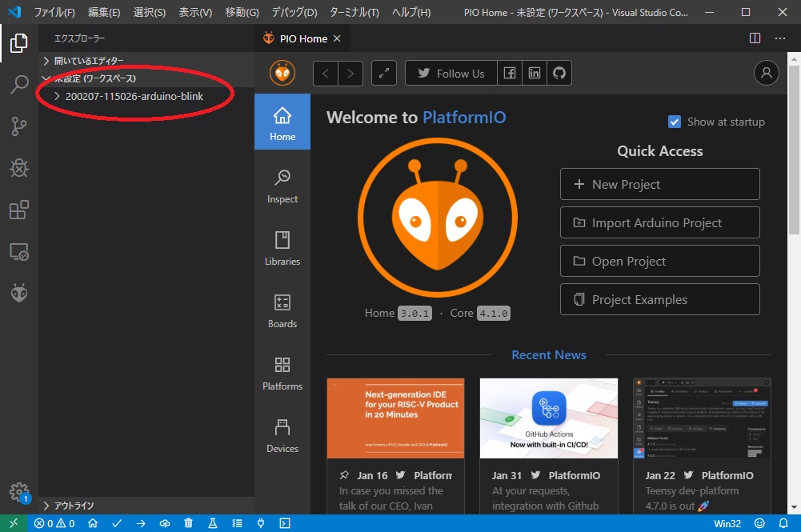The height and width of the screenshot is (532, 801).
Task: Open Teensy dev-platform news thumbnail
Action: point(702,418)
